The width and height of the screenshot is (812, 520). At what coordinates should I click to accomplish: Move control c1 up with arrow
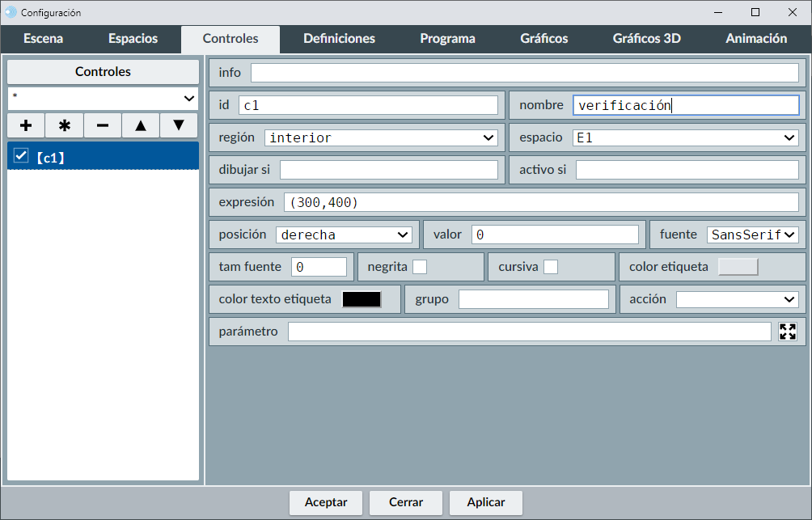[141, 125]
